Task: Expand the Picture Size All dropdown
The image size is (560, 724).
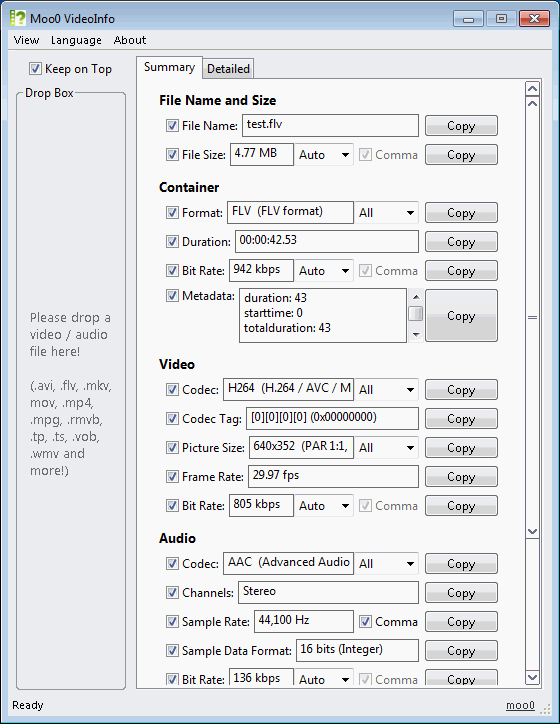Action: click(x=386, y=447)
